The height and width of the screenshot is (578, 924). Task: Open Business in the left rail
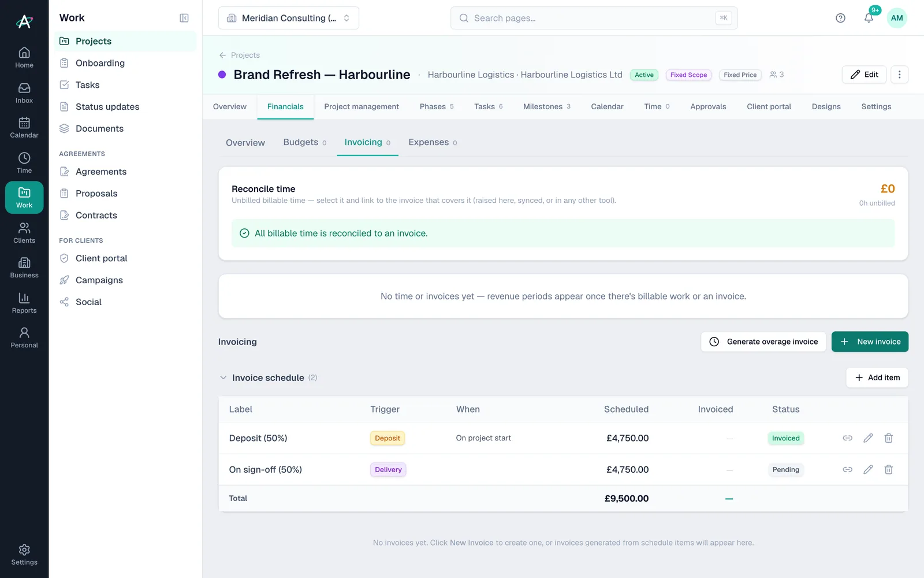(x=24, y=268)
